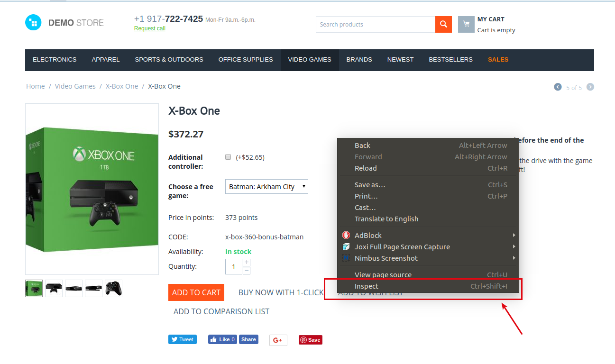The image size is (615, 364).
Task: Click the orange search magnifier button
Action: pos(443,24)
